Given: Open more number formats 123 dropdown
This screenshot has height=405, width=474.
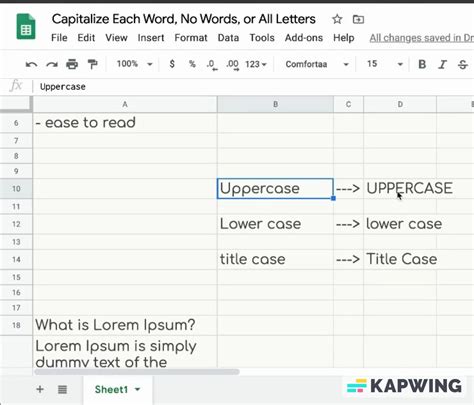Looking at the screenshot, I should [256, 64].
